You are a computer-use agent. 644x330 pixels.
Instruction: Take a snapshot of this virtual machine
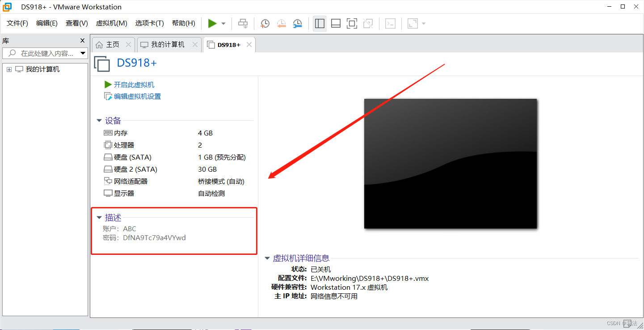[x=265, y=23]
